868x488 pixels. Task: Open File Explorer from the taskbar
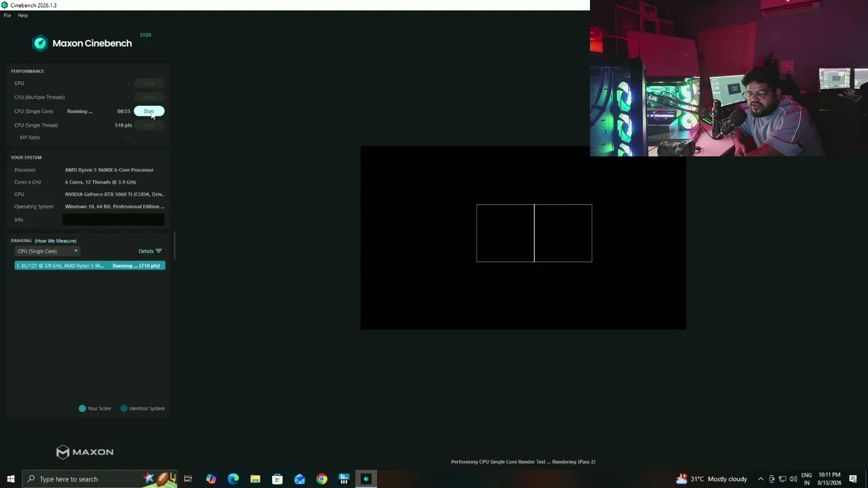pos(255,479)
